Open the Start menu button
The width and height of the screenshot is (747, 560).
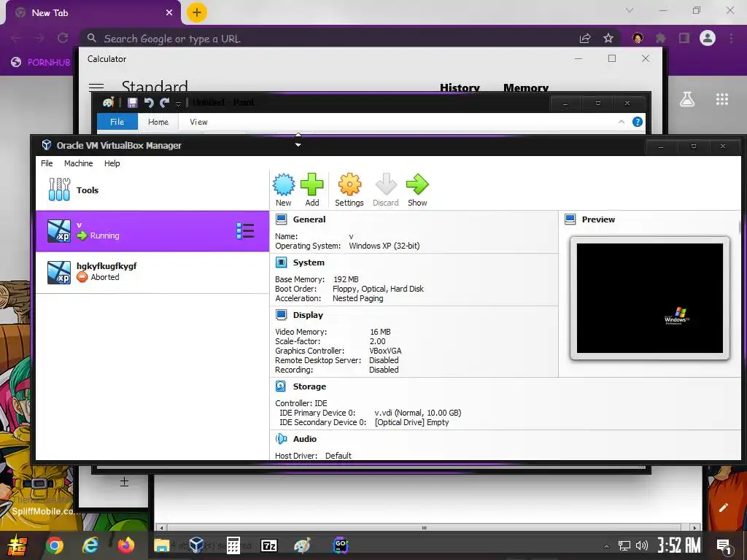(x=16, y=545)
